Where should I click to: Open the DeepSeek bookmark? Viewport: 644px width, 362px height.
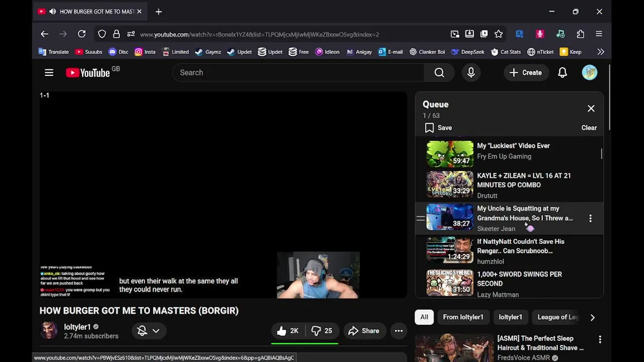(x=467, y=52)
